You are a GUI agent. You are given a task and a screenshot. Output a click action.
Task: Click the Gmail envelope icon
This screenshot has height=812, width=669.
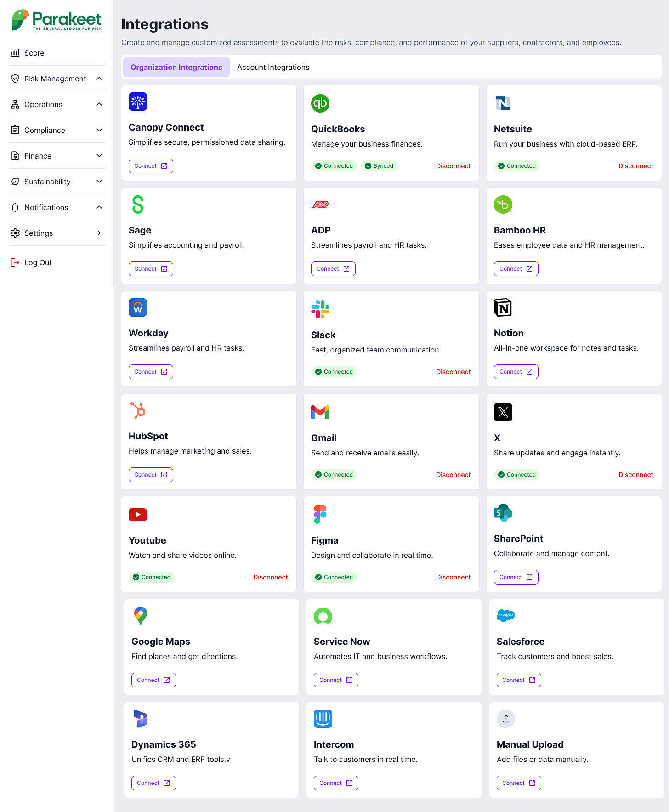(x=320, y=412)
